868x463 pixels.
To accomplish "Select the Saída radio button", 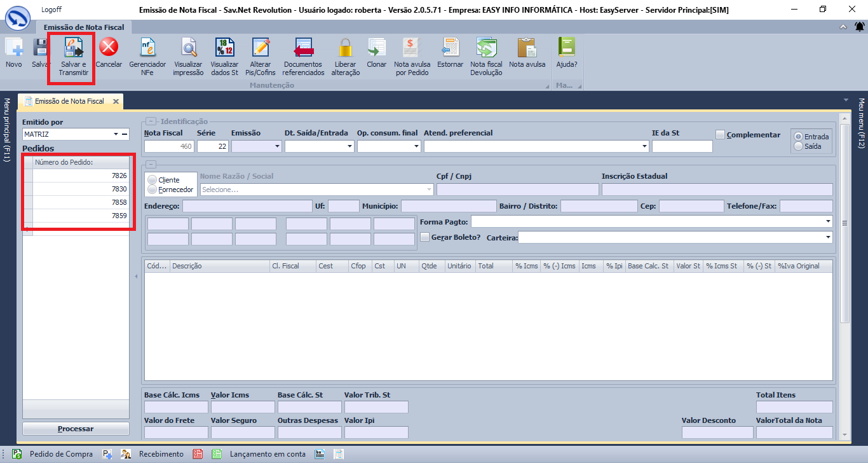I will tap(798, 147).
